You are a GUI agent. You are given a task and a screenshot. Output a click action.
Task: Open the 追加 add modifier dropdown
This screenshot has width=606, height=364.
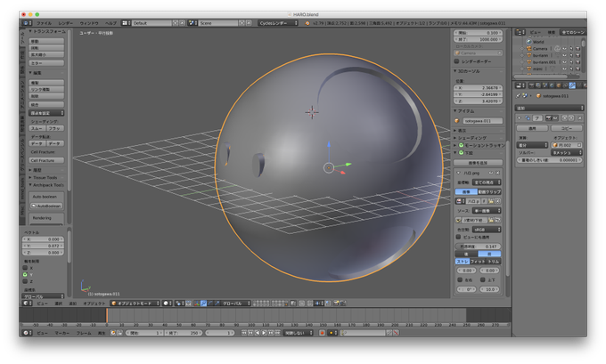click(x=549, y=108)
